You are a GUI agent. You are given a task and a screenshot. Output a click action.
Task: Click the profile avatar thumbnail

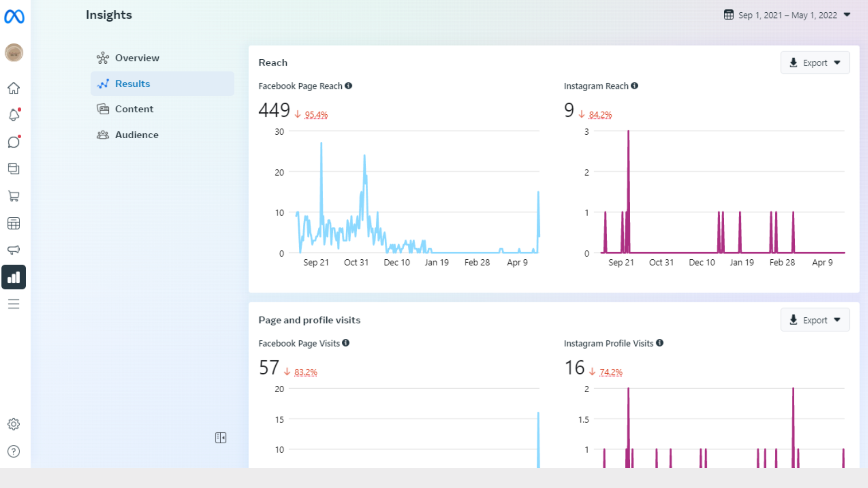point(14,53)
